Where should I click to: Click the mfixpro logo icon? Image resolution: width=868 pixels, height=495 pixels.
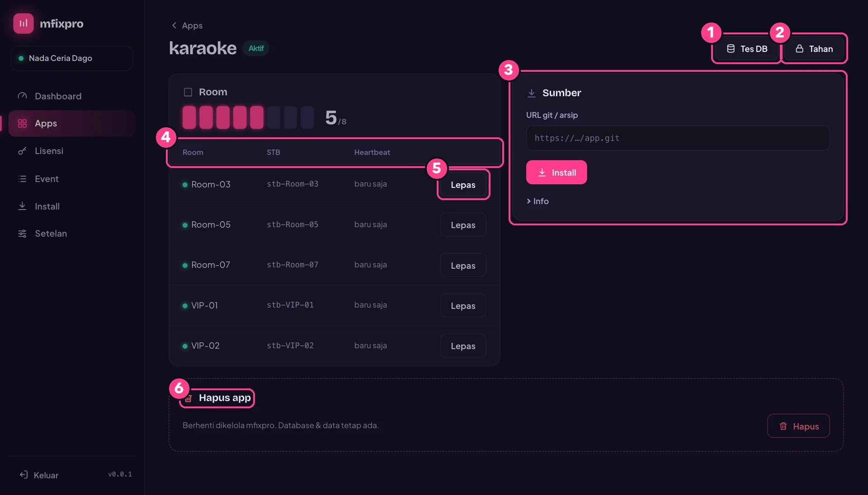[24, 23]
